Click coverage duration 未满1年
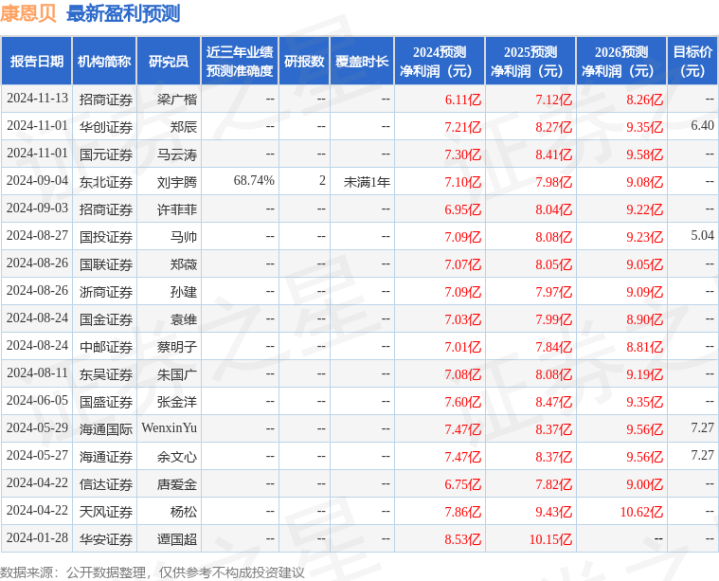Image resolution: width=719 pixels, height=581 pixels. [x=367, y=182]
